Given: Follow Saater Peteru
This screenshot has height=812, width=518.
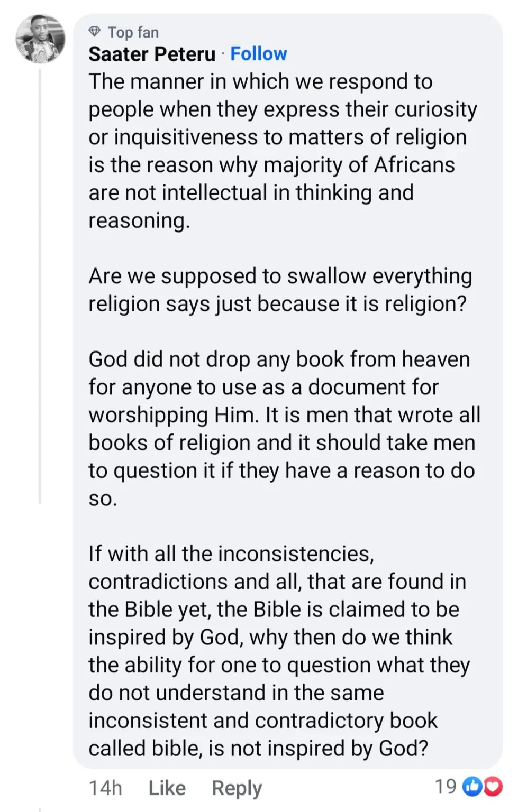Looking at the screenshot, I should pos(259,53).
